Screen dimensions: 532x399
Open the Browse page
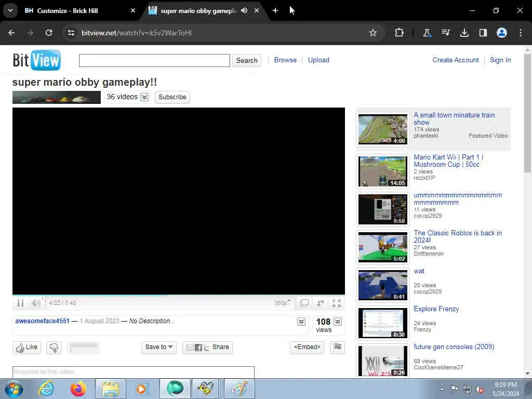285,60
